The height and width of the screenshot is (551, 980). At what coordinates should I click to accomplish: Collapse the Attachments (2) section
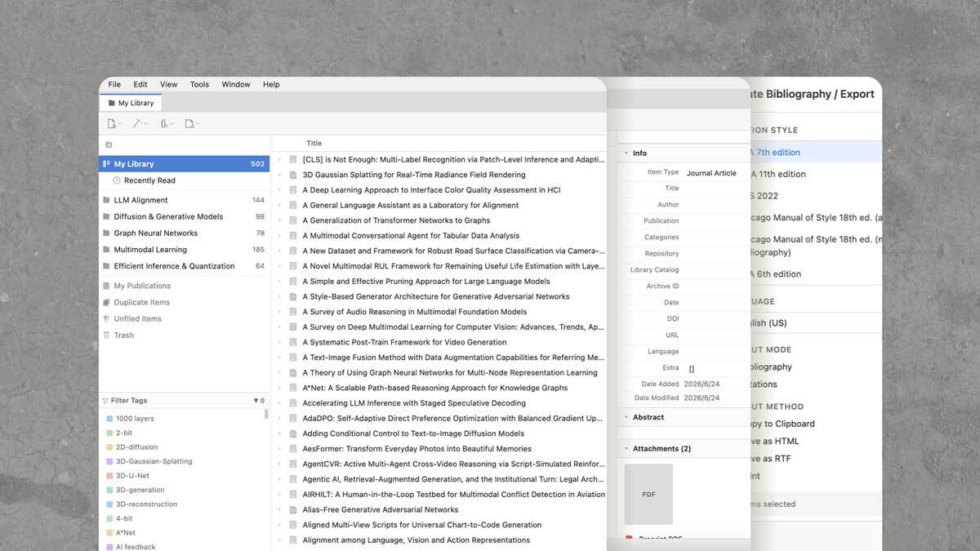[626, 448]
